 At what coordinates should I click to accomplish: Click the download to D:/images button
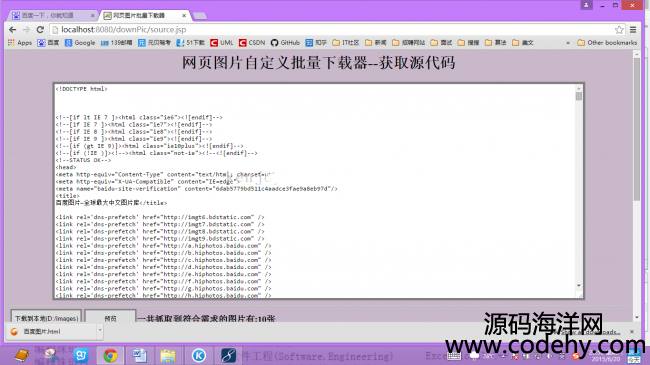[x=46, y=317]
